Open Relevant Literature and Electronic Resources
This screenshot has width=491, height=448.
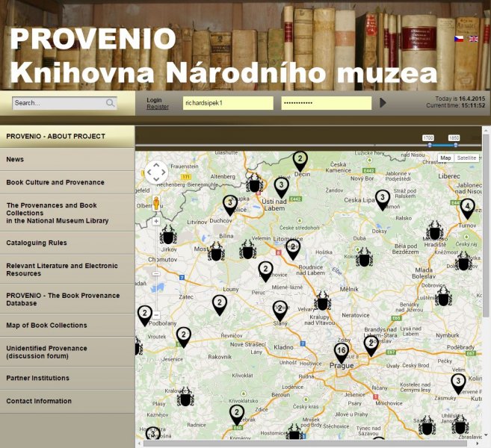pyautogui.click(x=67, y=270)
